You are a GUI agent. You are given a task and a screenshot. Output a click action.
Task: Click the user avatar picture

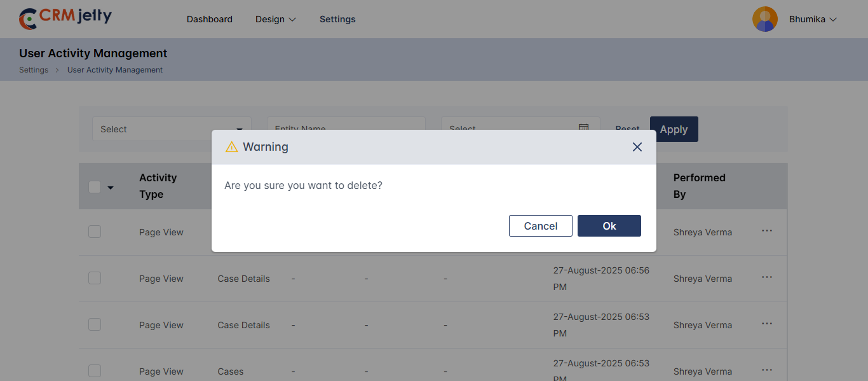pyautogui.click(x=764, y=19)
